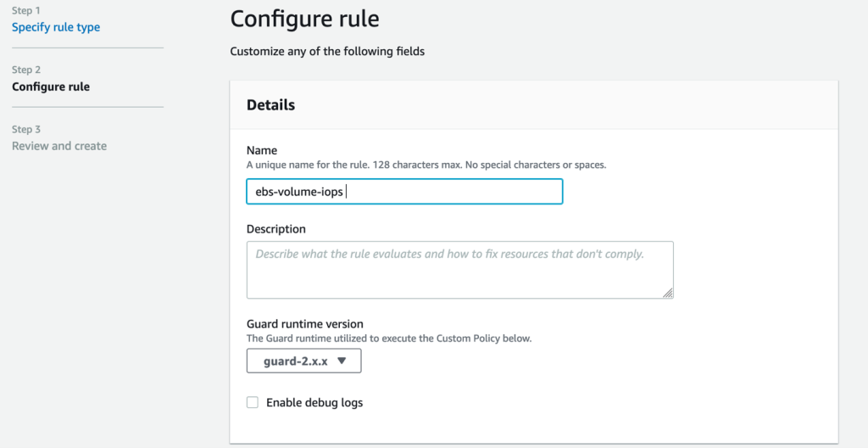Click the Custom Policy runtime hint text

click(x=389, y=339)
